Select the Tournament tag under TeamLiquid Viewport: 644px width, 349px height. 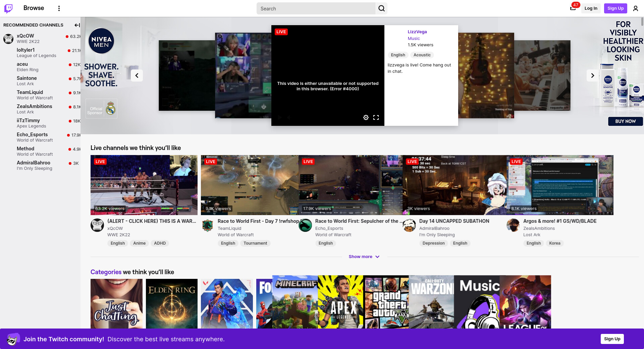[x=255, y=243]
